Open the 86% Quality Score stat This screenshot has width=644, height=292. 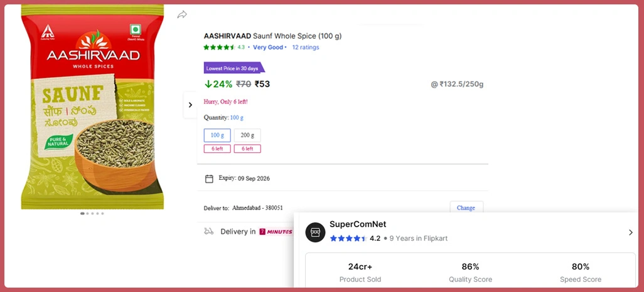tap(470, 272)
